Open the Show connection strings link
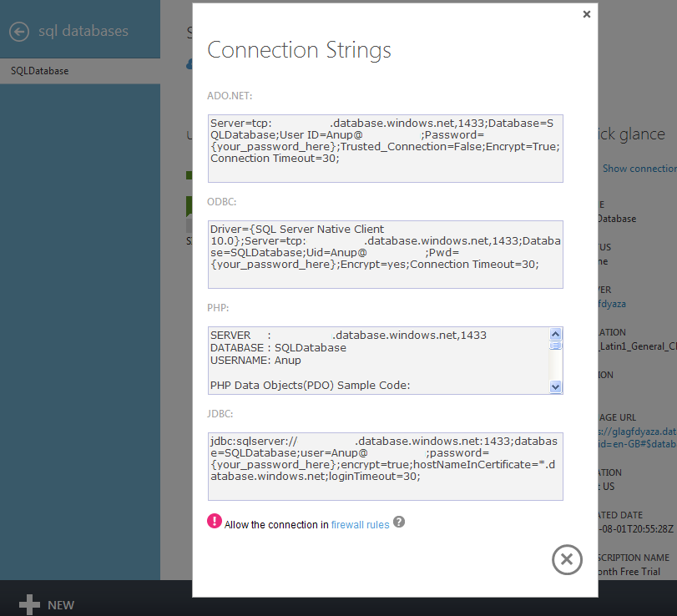The height and width of the screenshot is (616, 677). point(639,169)
